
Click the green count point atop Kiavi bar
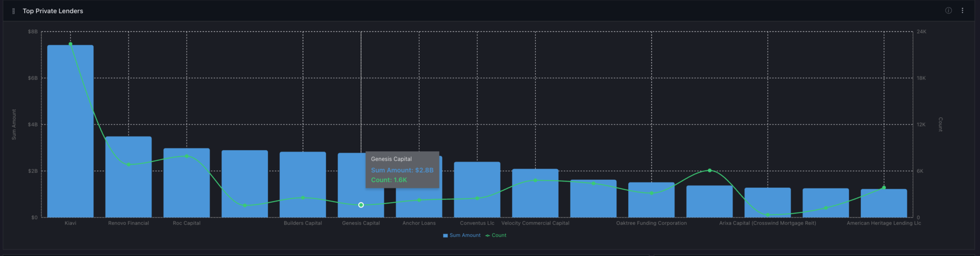coord(70,44)
